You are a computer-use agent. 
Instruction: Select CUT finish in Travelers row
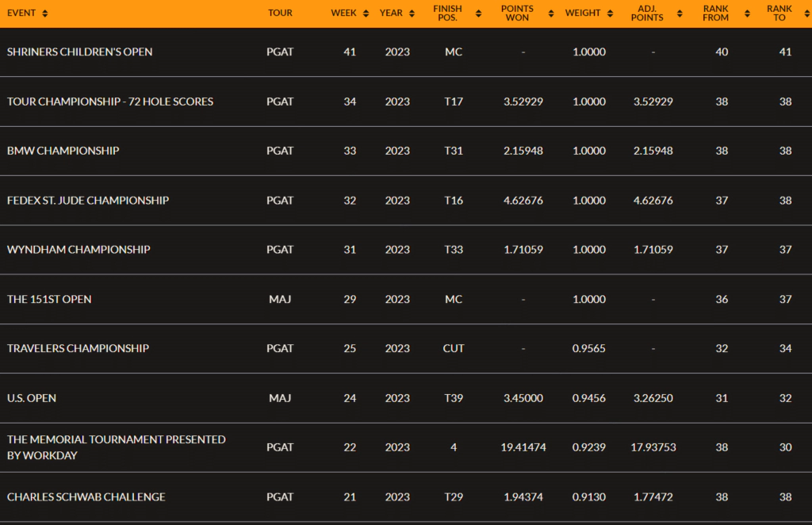pos(454,348)
